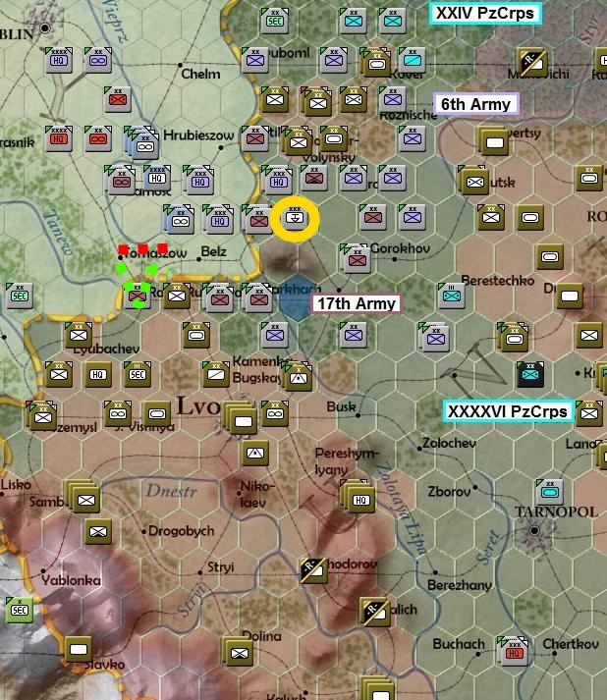Viewport: 607px width, 700px height.
Task: Click the Berezhany town name
Action: (x=459, y=585)
